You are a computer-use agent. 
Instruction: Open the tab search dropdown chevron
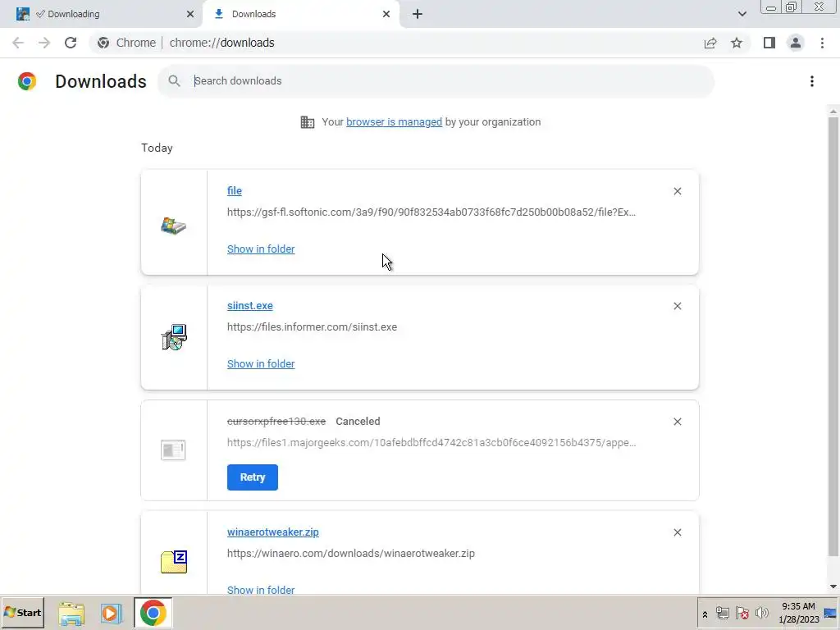coord(742,14)
